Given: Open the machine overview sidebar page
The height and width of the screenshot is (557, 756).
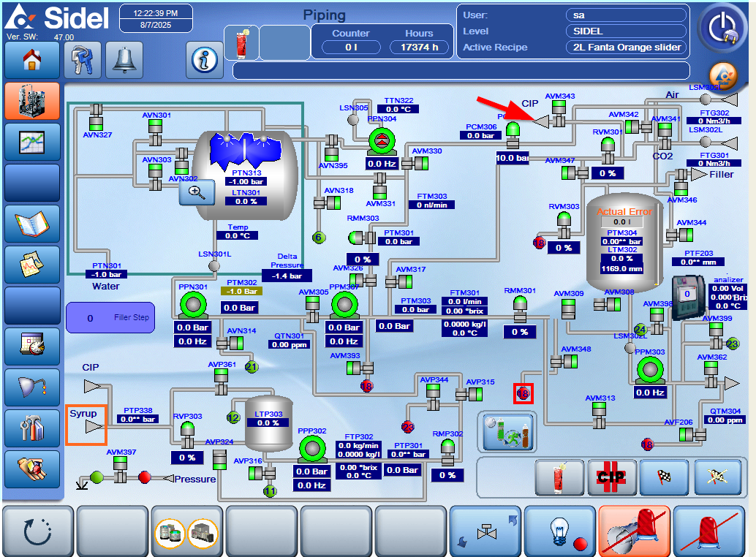Looking at the screenshot, I should pyautogui.click(x=32, y=101).
